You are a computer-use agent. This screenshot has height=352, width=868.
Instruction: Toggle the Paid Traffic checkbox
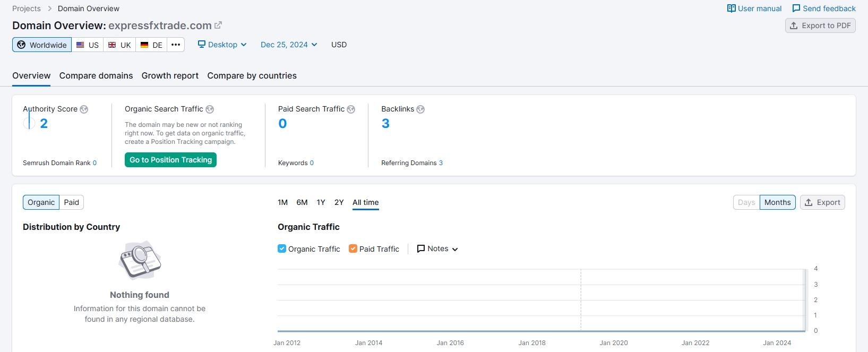coord(353,248)
